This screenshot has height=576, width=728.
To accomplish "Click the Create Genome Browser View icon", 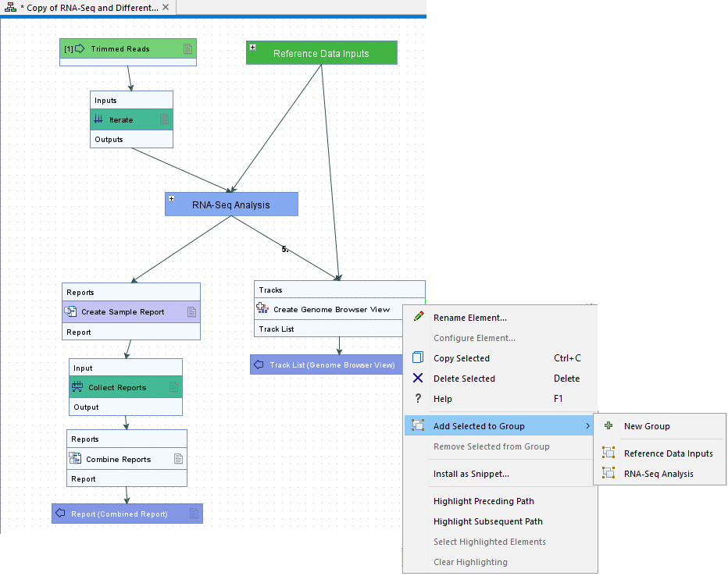I will point(263,308).
